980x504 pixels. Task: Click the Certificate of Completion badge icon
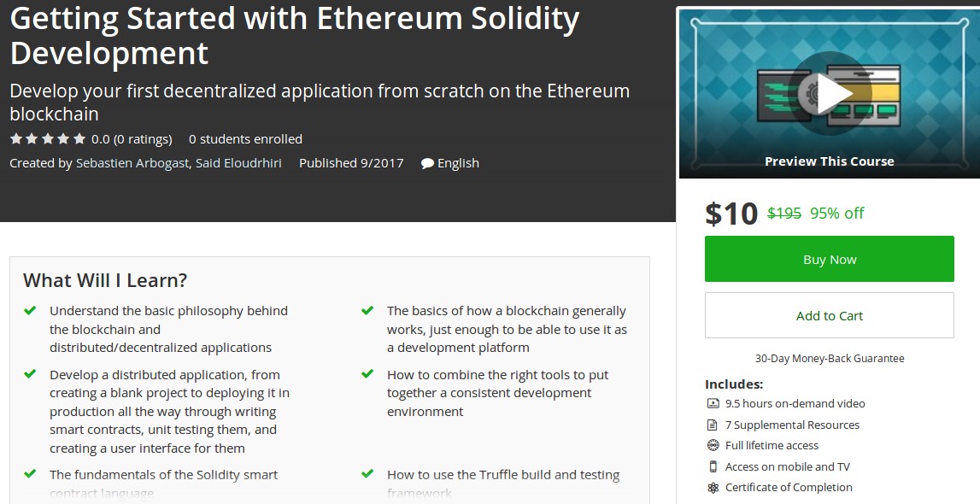[712, 487]
